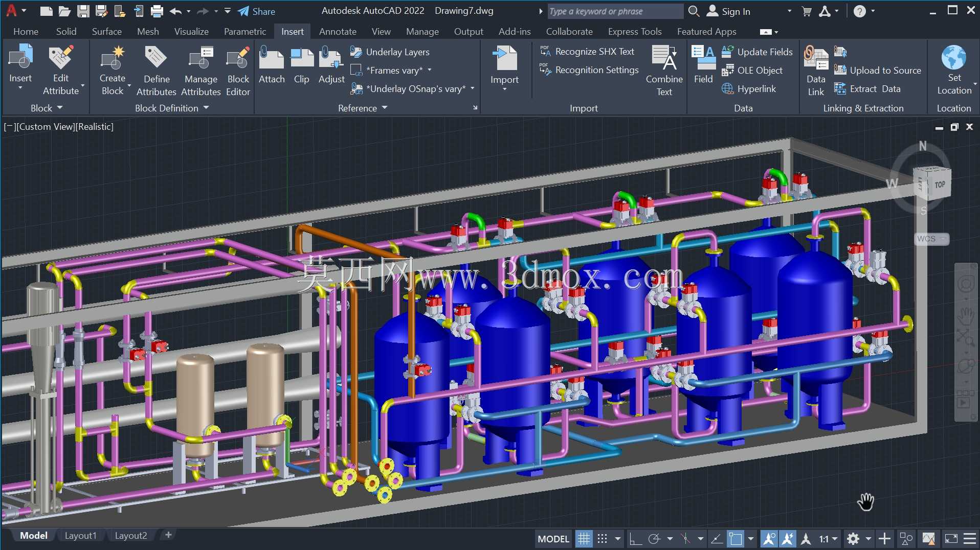
Task: Sign In to Autodesk account
Action: click(728, 11)
